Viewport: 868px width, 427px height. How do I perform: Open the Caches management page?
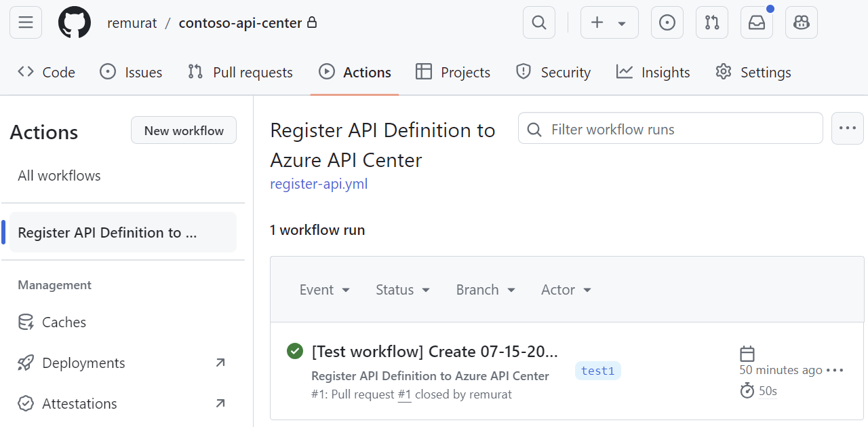pyautogui.click(x=64, y=322)
